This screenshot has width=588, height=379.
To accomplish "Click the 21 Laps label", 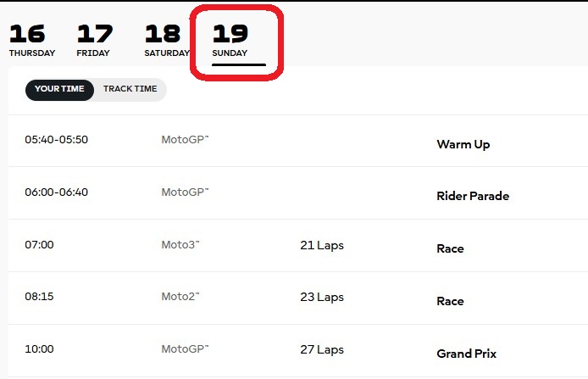I will pyautogui.click(x=322, y=245).
